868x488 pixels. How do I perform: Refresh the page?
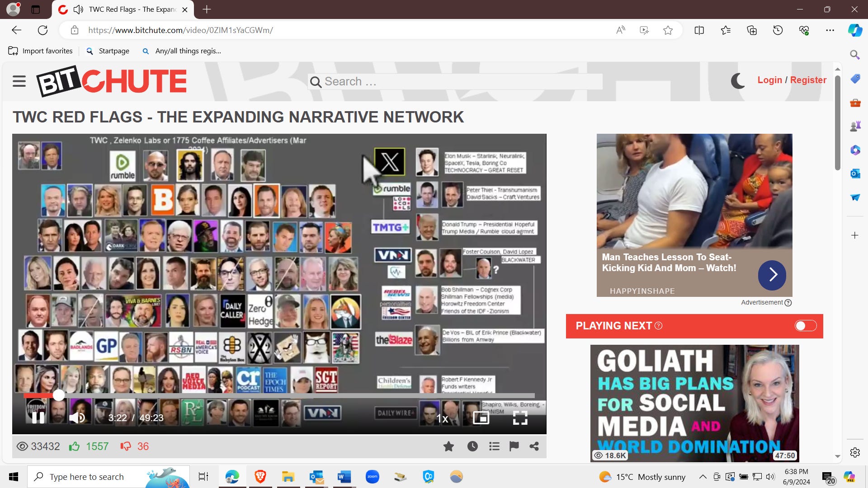click(x=43, y=30)
